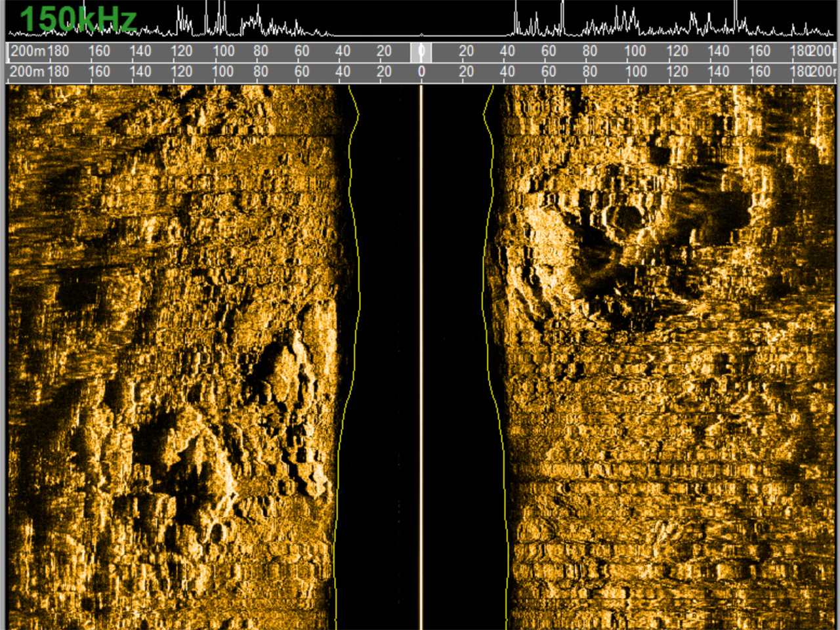Click the 200m label at upper ruler's left end

pyautogui.click(x=28, y=51)
